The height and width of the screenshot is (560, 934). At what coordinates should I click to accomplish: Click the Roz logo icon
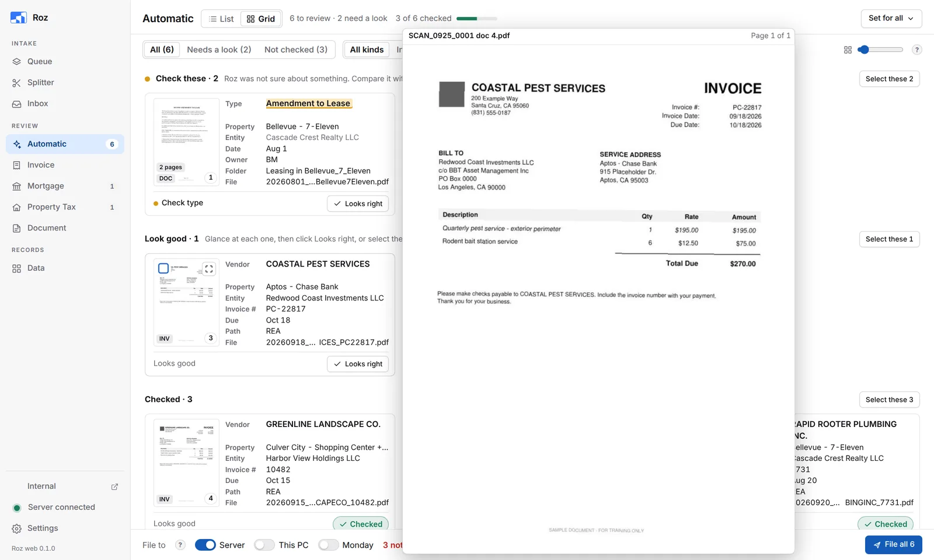coord(19,17)
